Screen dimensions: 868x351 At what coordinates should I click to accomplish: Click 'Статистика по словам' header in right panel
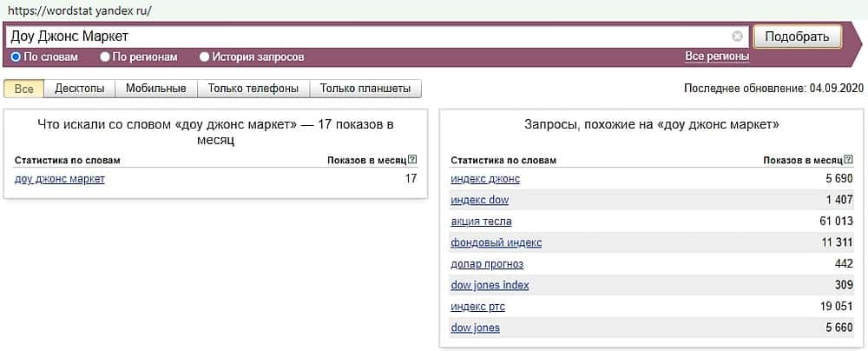pyautogui.click(x=503, y=160)
